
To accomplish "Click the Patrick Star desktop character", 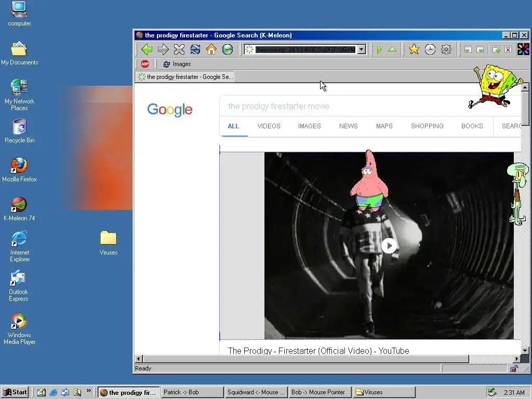I will pos(369,181).
